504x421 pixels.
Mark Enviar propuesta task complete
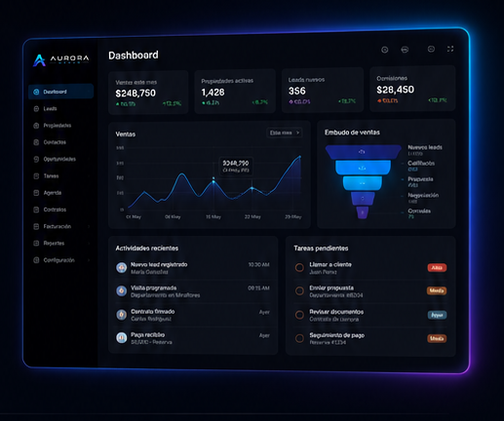click(x=299, y=290)
